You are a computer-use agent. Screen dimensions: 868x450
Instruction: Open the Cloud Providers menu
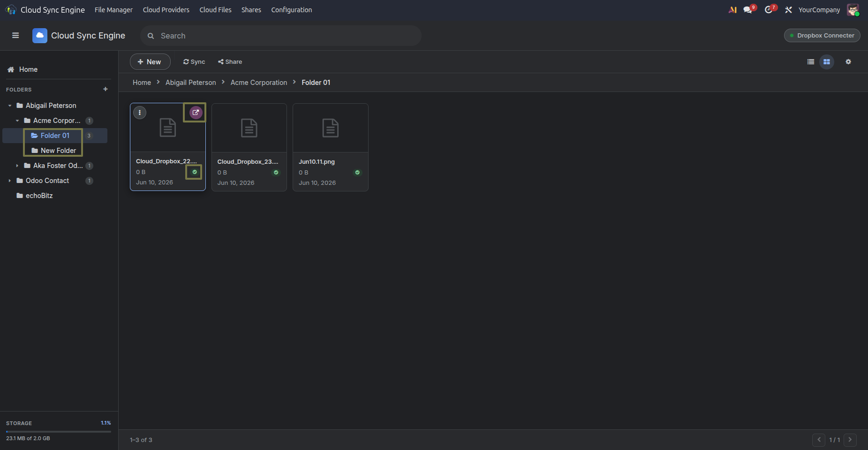(x=166, y=10)
